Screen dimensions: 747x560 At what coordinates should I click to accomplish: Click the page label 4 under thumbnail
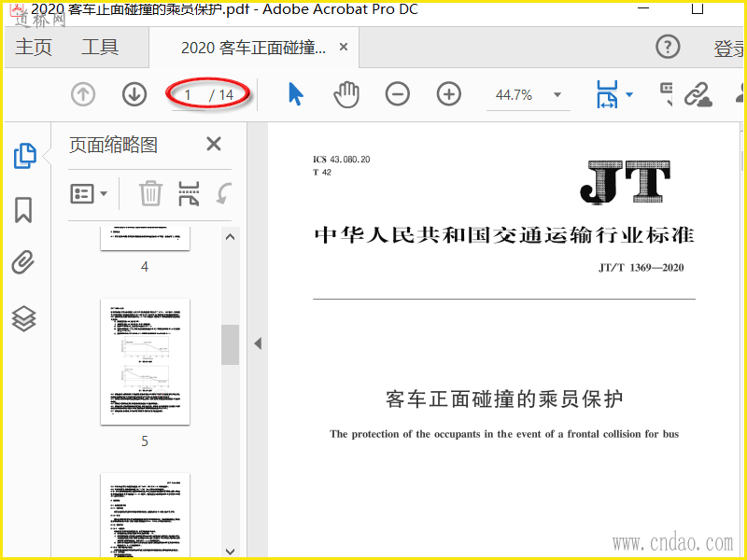(145, 267)
